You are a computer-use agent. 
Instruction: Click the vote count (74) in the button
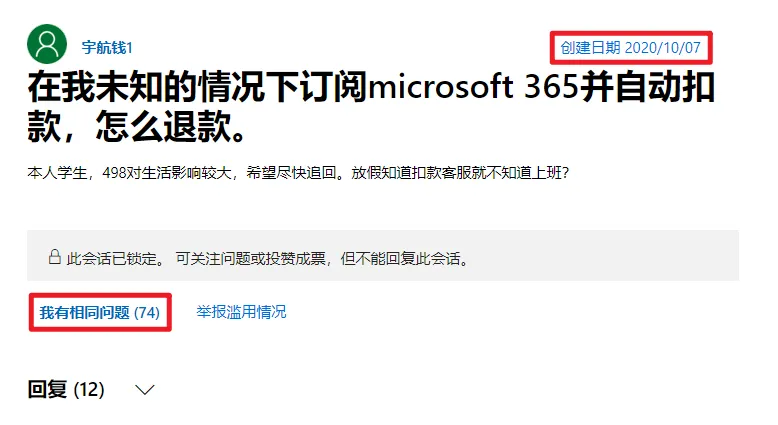pos(147,312)
